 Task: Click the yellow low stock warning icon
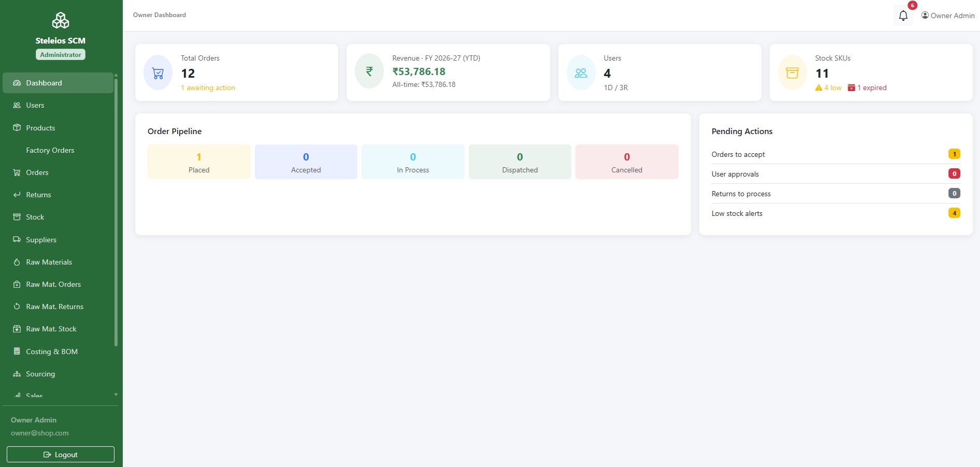coord(818,87)
